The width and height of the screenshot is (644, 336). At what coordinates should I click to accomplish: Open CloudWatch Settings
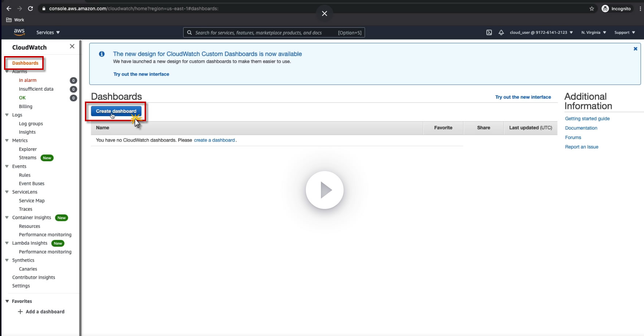click(21, 286)
